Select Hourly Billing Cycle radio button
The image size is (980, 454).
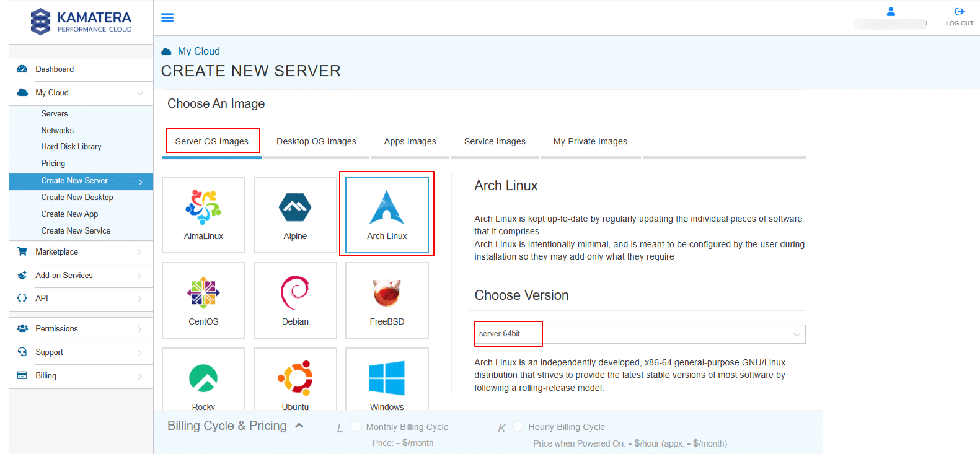518,426
